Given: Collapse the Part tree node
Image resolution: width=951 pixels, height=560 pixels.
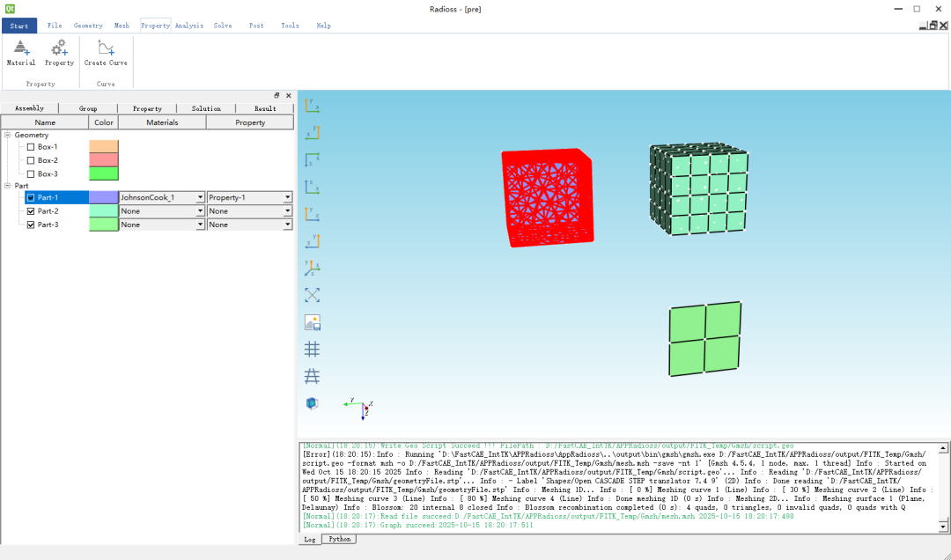Looking at the screenshot, I should 8,186.
